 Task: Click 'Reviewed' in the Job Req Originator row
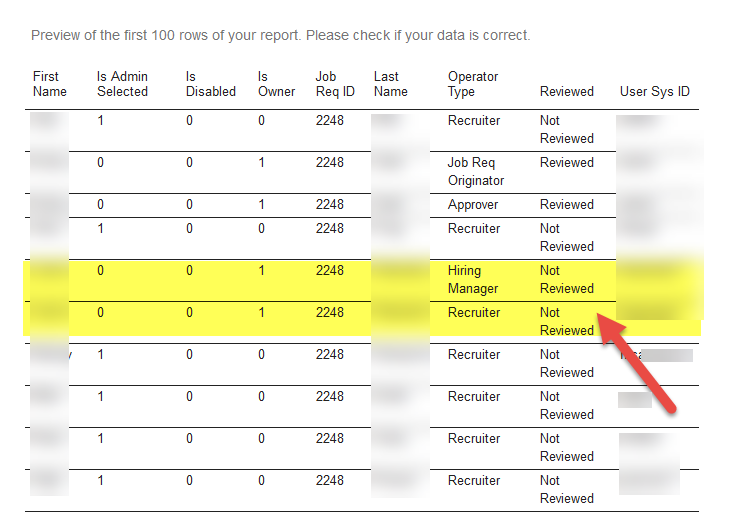click(567, 162)
